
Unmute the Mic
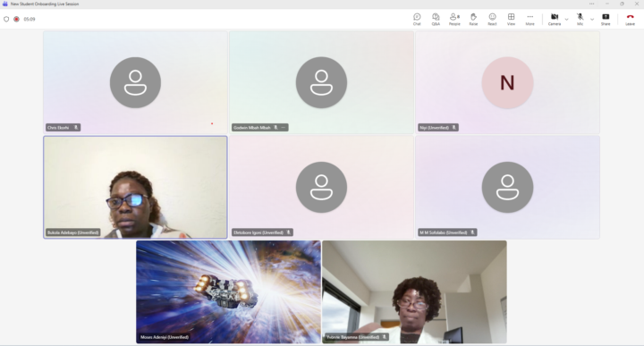tap(580, 19)
